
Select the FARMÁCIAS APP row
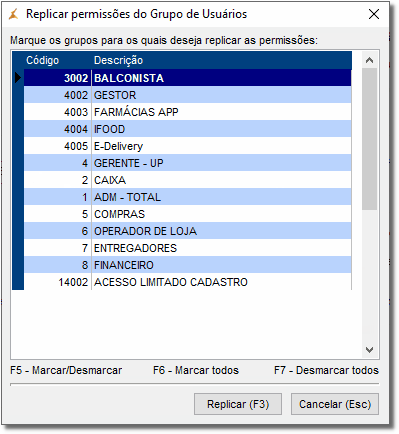point(188,112)
